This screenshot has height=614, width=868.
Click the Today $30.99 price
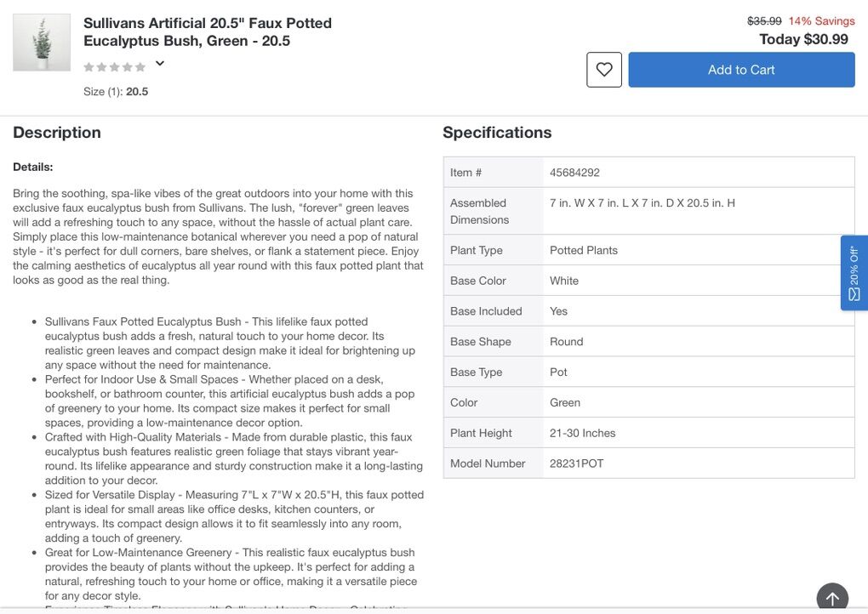[803, 38]
